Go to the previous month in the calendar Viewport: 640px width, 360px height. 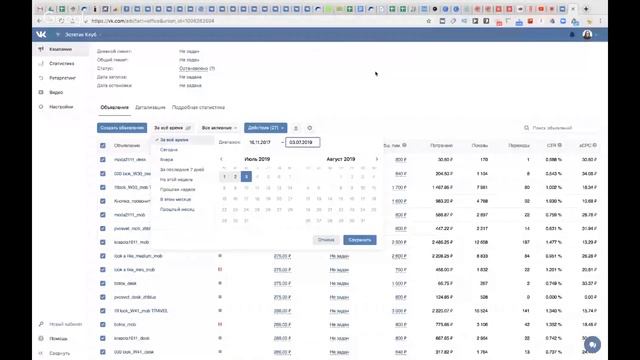[221, 159]
